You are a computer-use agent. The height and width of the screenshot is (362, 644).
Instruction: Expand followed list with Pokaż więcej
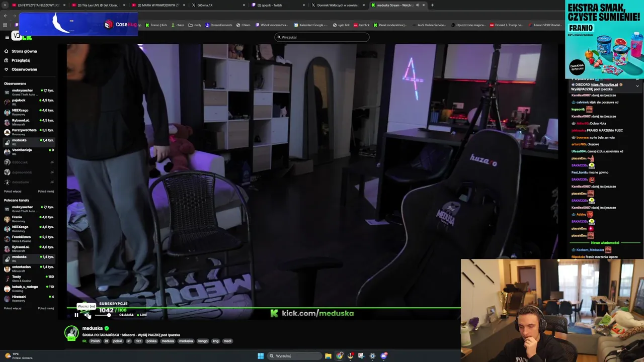(x=13, y=191)
